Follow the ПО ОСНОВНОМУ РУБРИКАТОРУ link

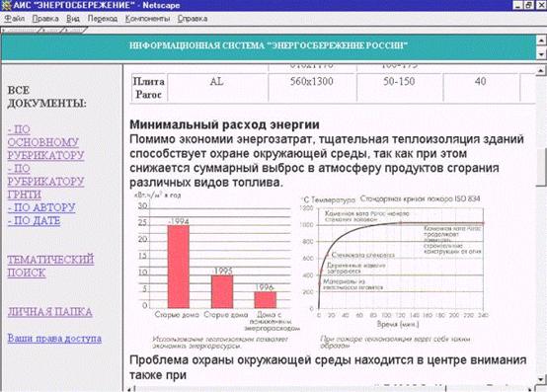click(45, 142)
